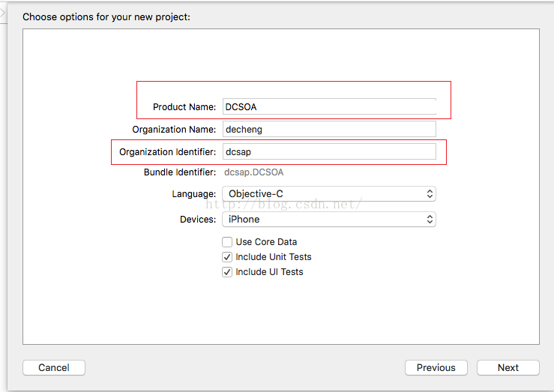Uncheck the Include UI Tests checkbox
554x392 pixels.
[227, 272]
